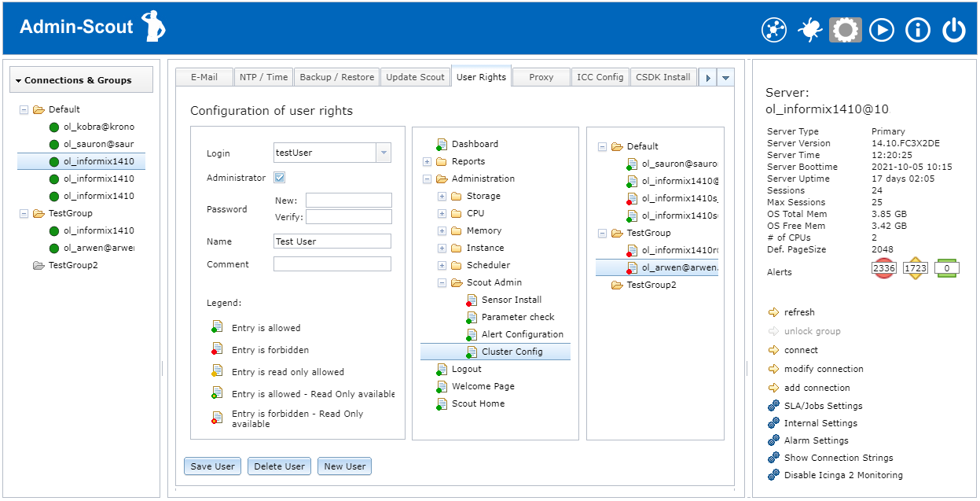Click the Verify password field
Screen dimensions: 980x501
(x=349, y=217)
